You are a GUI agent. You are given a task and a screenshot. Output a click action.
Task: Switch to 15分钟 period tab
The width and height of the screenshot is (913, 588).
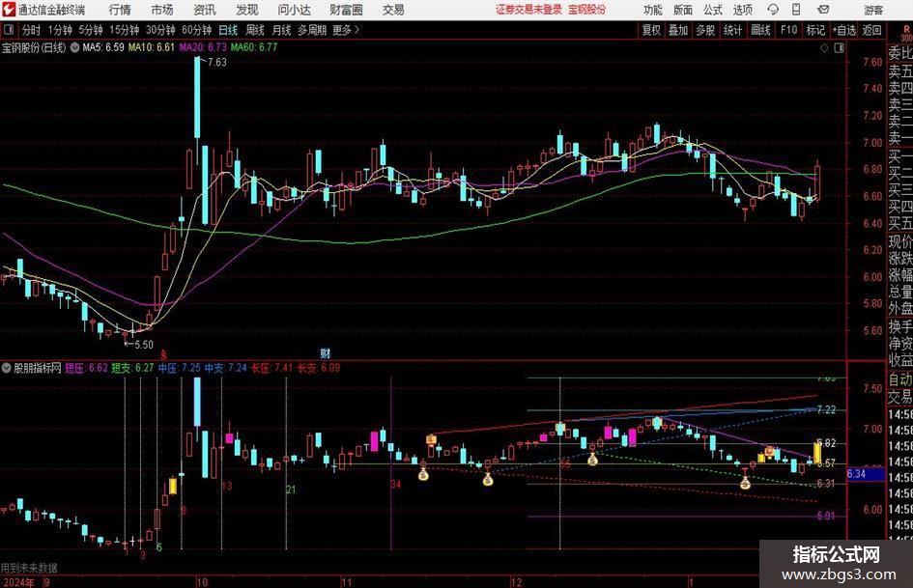pyautogui.click(x=124, y=30)
